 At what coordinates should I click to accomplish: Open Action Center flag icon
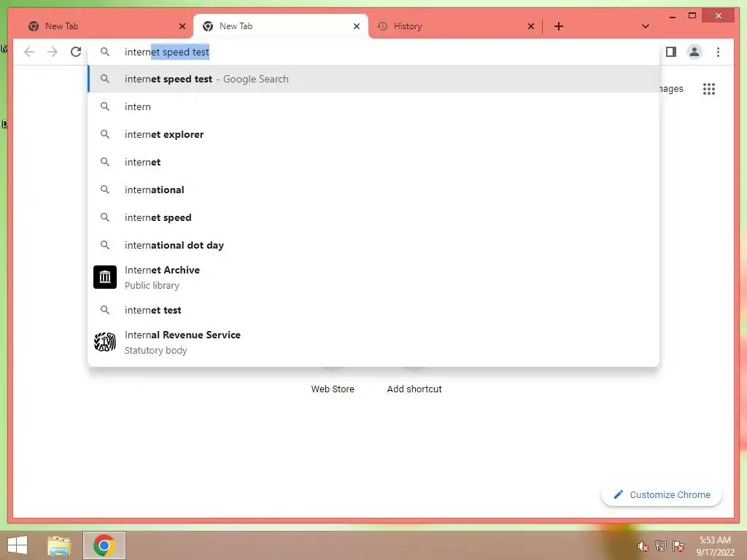point(678,546)
